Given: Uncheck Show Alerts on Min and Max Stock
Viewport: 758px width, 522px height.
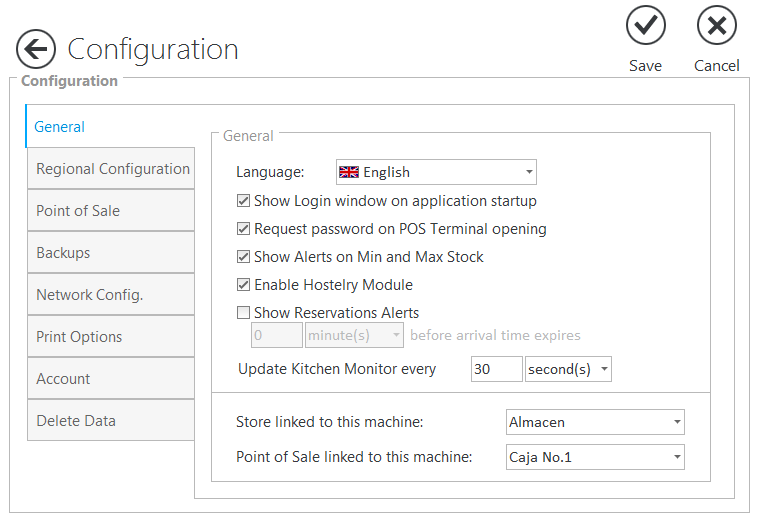Looking at the screenshot, I should 243,257.
